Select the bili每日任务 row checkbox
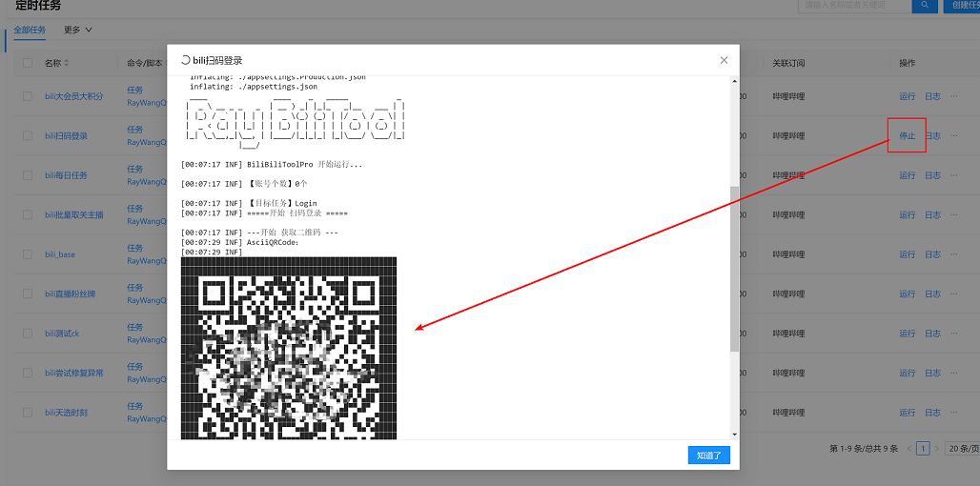980x486 pixels. 28,175
